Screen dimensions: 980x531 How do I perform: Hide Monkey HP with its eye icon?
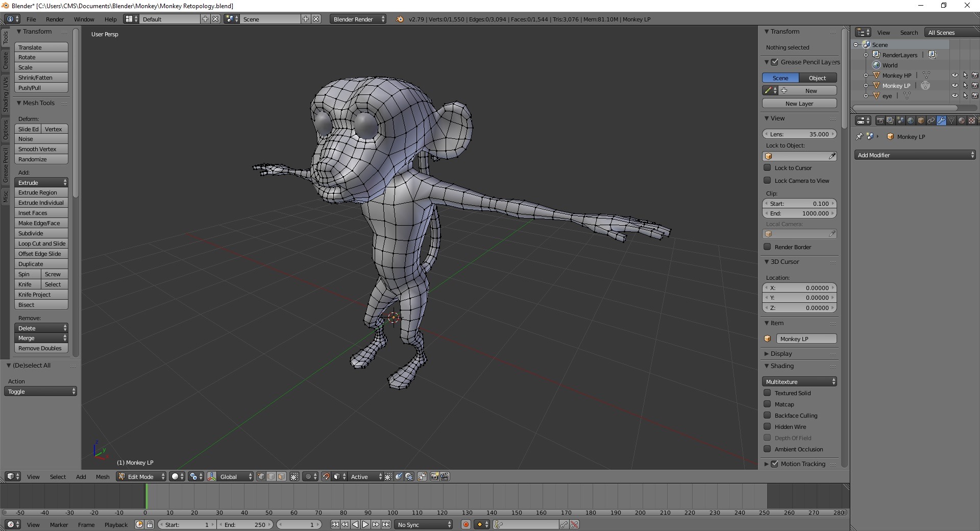[954, 75]
